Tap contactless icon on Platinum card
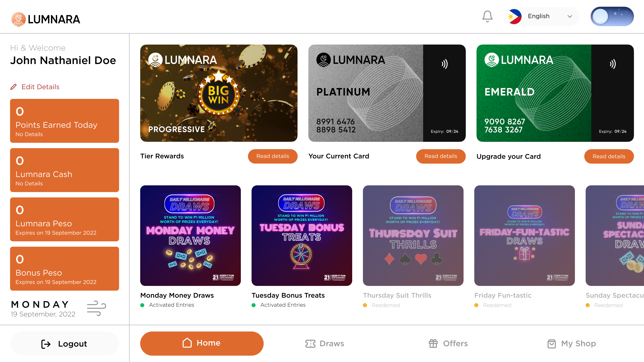 444,64
